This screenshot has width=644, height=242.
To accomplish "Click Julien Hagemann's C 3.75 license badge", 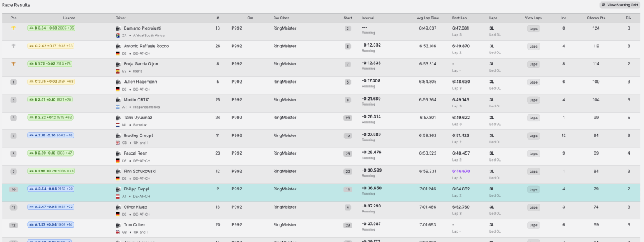I will pos(51,82).
